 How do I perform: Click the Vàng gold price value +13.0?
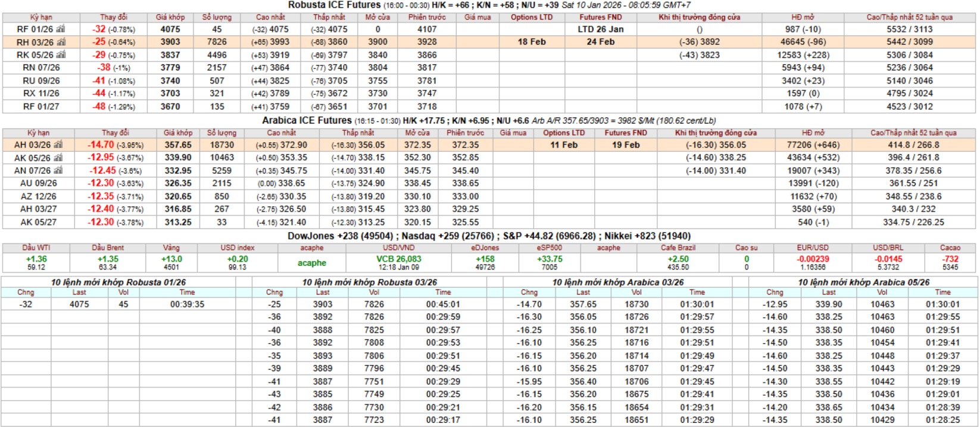tap(171, 259)
